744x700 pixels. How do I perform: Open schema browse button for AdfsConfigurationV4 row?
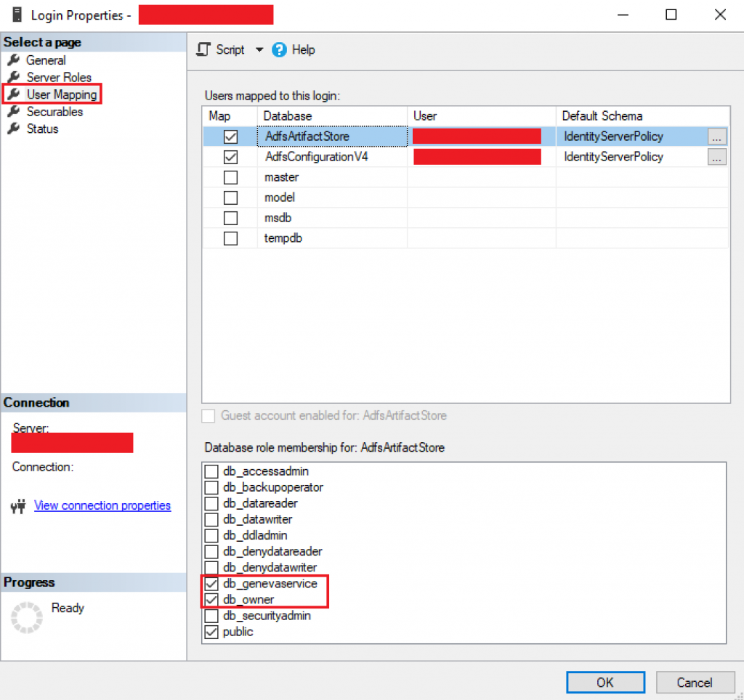click(x=716, y=157)
